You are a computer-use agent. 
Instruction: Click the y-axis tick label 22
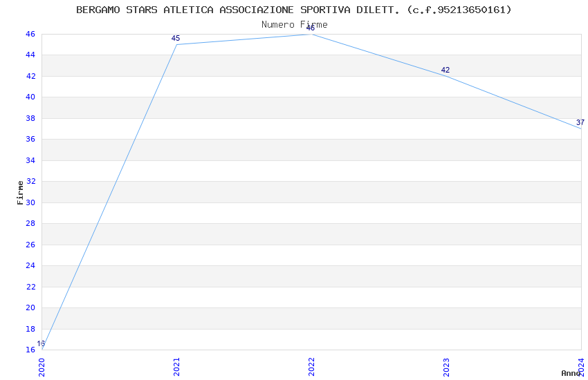(x=30, y=287)
